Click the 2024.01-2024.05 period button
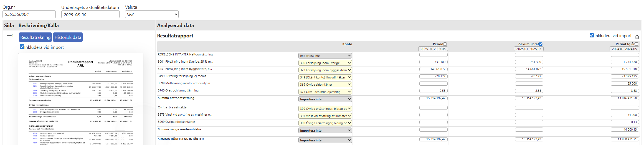644x145 pixels. [x=624, y=49]
